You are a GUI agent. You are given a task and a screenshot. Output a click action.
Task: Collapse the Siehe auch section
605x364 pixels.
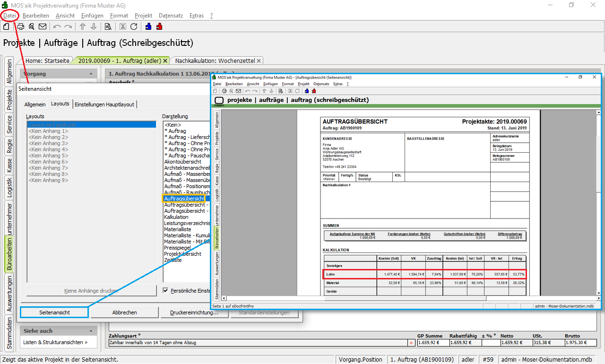[91, 331]
